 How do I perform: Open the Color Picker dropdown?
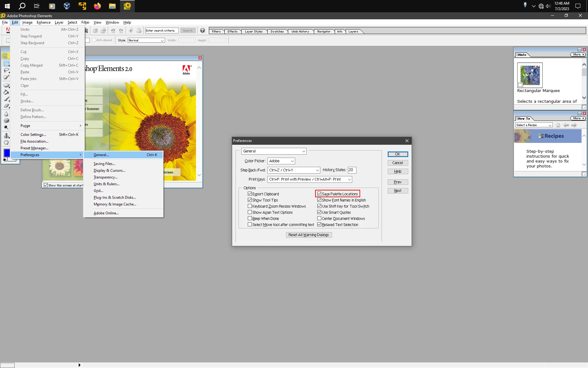pos(281,161)
